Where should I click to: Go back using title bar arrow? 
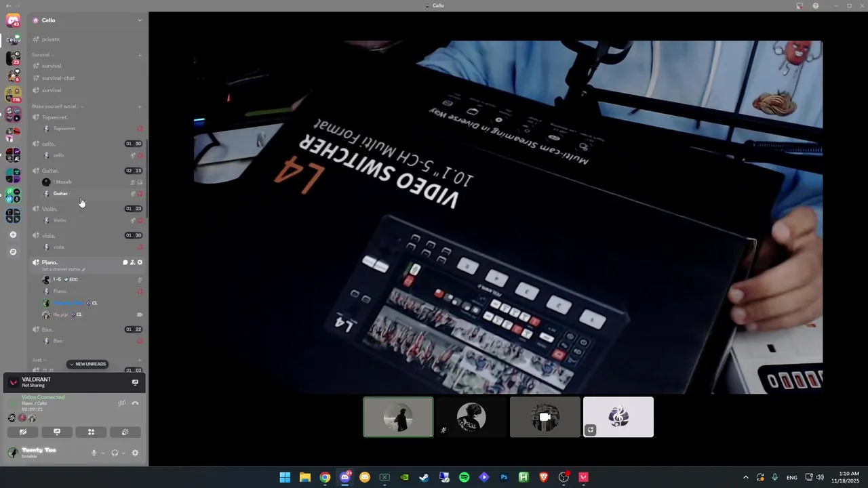pos(7,5)
